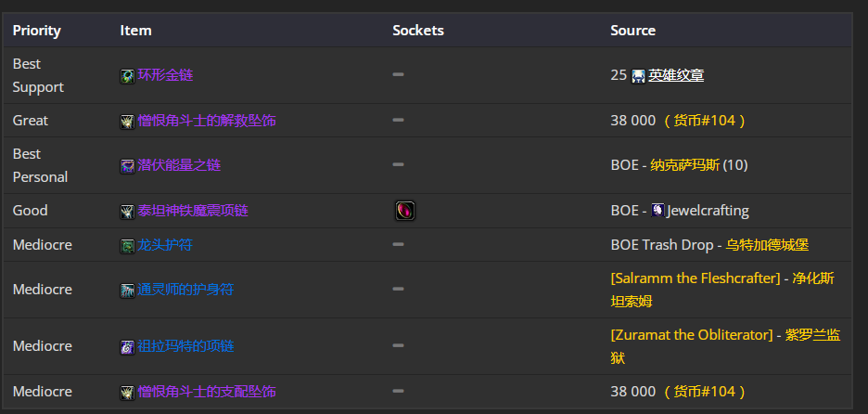
Task: Click the 潜伏能量之链 necklace icon
Action: pyautogui.click(x=127, y=166)
